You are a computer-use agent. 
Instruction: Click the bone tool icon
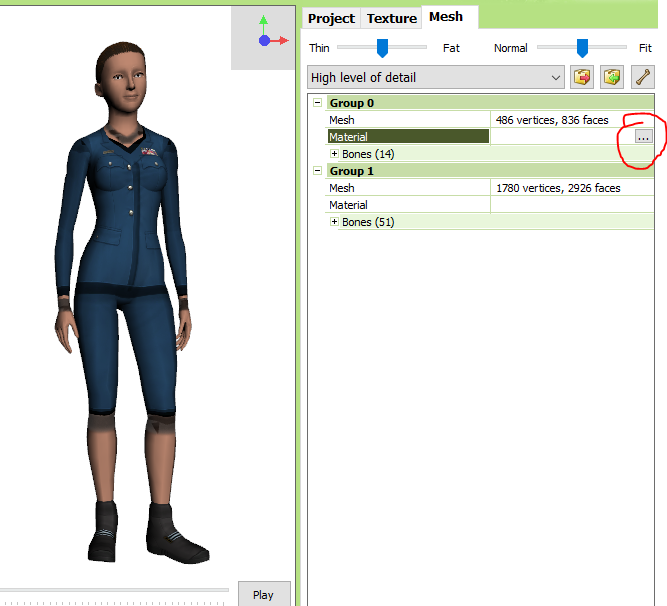[642, 77]
